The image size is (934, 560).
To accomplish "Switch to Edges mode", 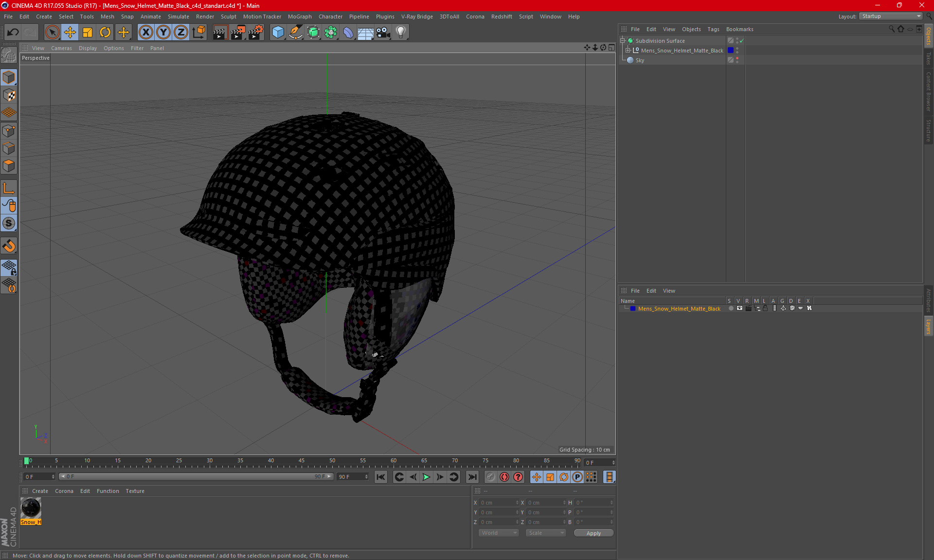I will point(9,148).
